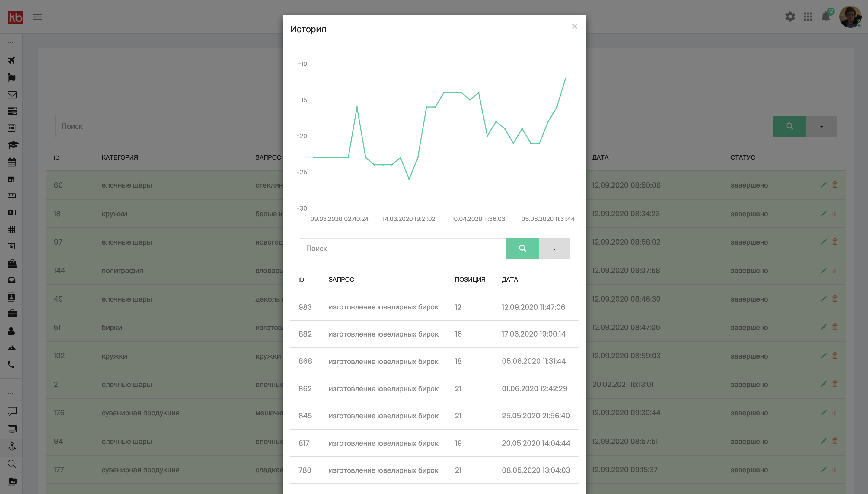Open the chat message icon in sidebar
This screenshot has height=494, width=868.
tap(12, 412)
